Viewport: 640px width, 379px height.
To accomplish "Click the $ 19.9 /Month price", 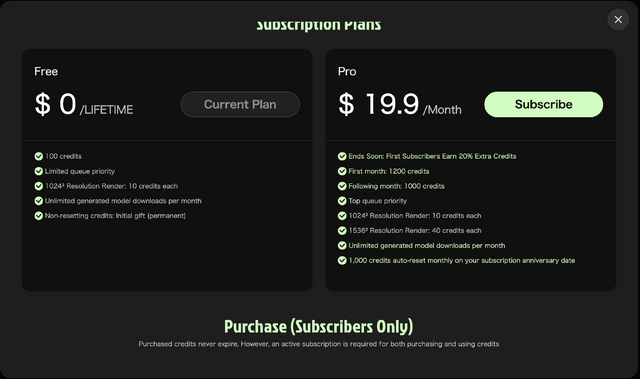I will point(400,104).
